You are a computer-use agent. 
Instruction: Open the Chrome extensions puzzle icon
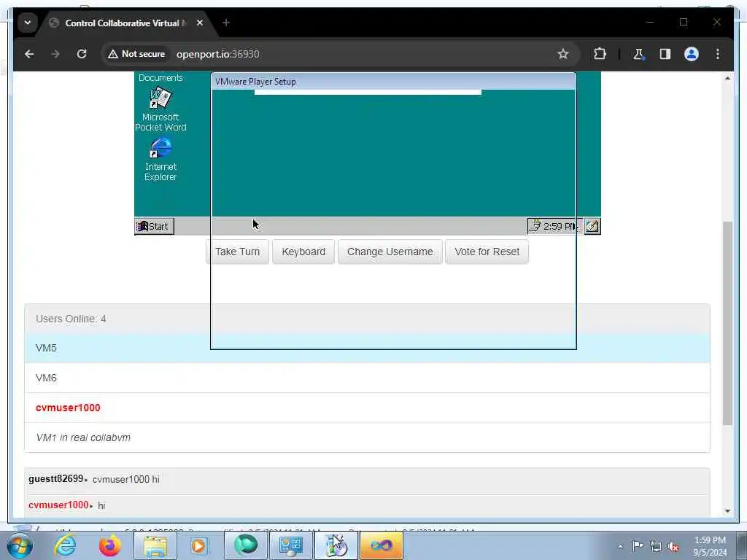click(x=600, y=54)
